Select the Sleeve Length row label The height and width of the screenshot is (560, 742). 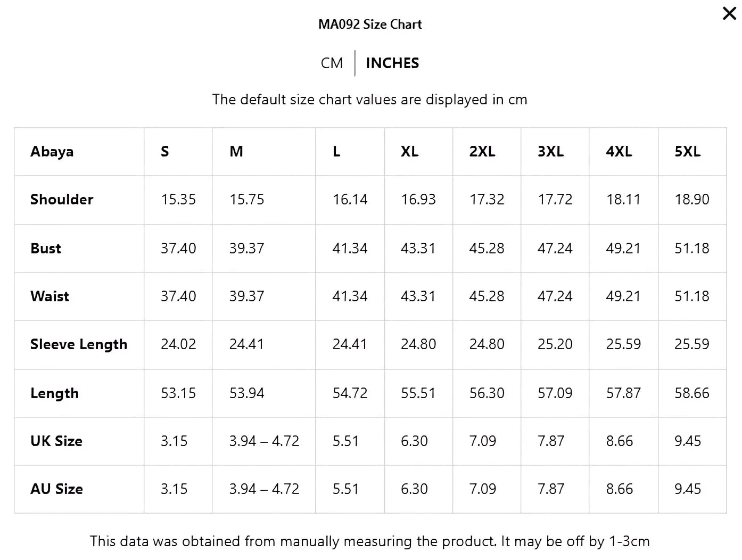click(79, 344)
